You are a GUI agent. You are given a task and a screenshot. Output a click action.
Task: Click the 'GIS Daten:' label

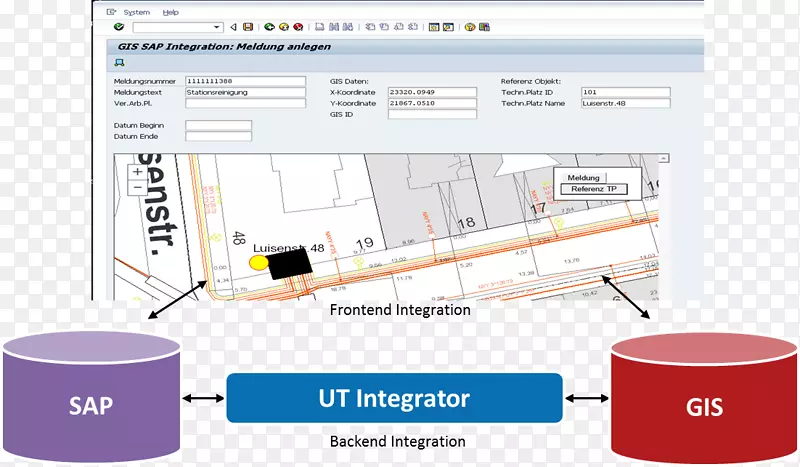[x=348, y=81]
